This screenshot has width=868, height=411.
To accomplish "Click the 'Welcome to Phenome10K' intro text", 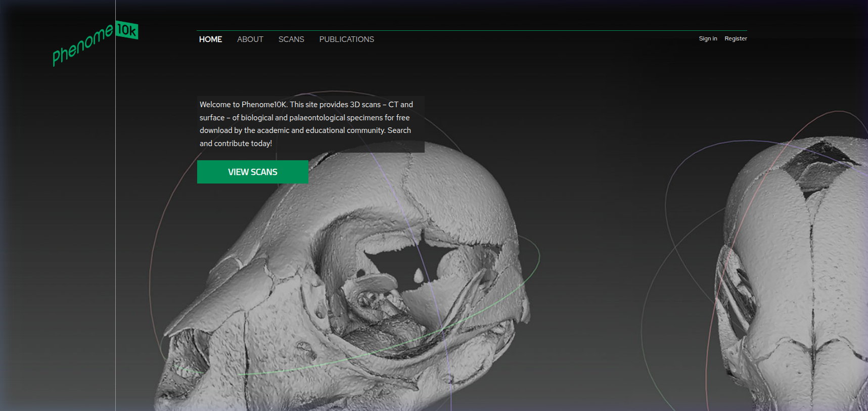I will point(310,124).
